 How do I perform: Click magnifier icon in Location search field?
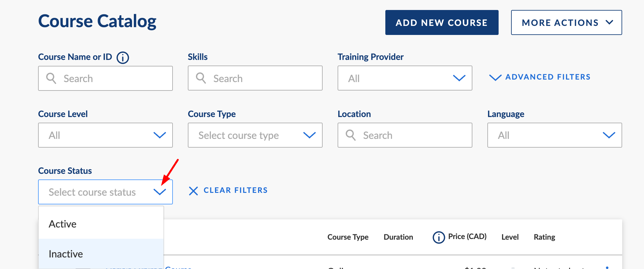(x=351, y=135)
